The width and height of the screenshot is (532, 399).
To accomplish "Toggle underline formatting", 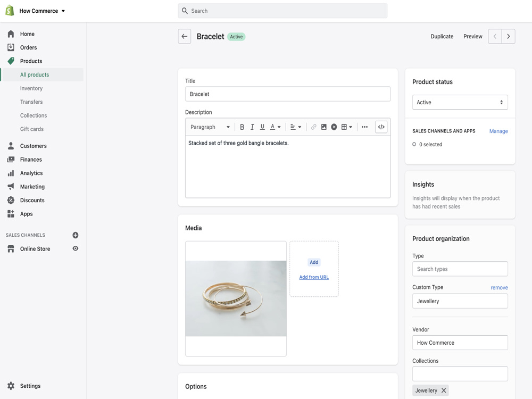I will [x=262, y=127].
